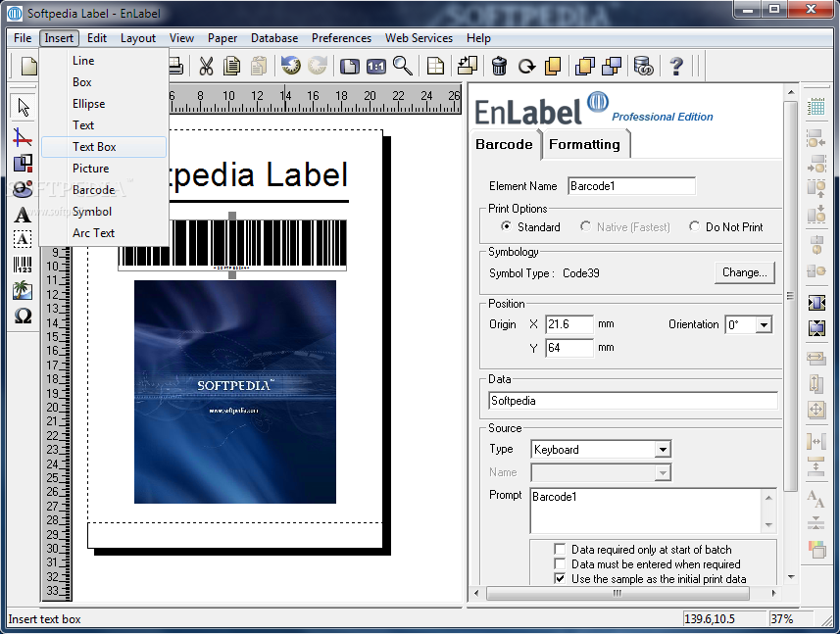Click the Element Name field
This screenshot has width=840, height=634.
tap(631, 186)
